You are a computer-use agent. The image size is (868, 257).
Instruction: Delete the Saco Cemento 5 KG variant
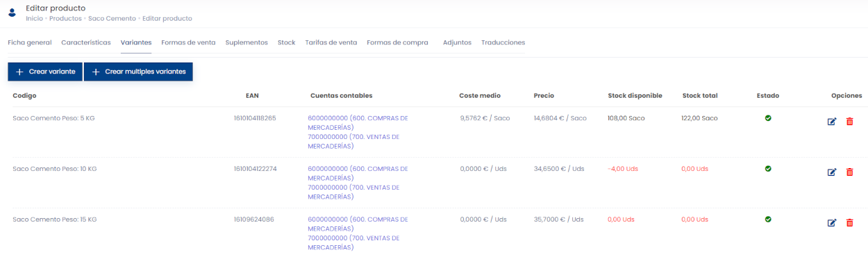849,122
